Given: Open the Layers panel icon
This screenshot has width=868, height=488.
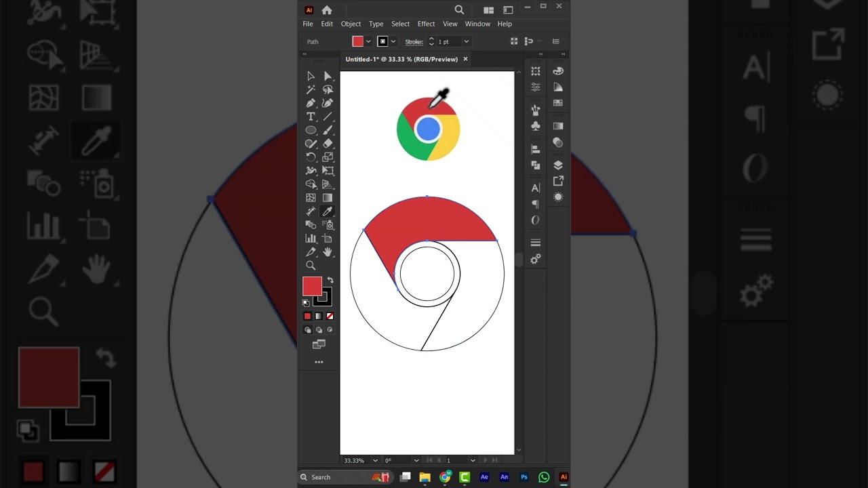Looking at the screenshot, I should (x=558, y=165).
